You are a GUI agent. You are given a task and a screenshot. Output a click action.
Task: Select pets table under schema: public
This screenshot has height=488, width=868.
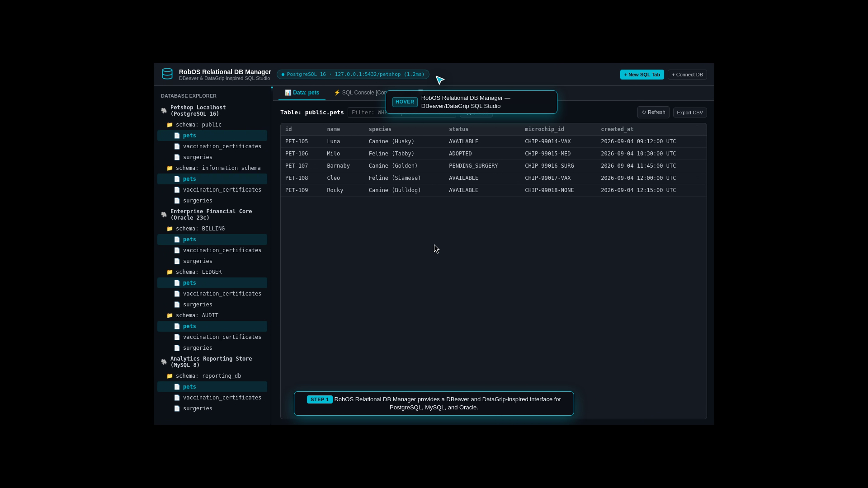pyautogui.click(x=212, y=136)
